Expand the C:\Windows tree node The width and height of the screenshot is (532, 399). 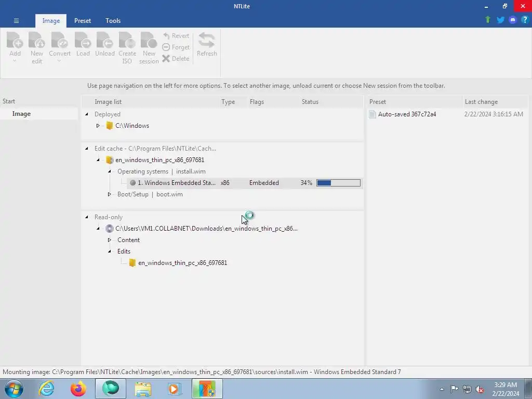click(x=98, y=126)
